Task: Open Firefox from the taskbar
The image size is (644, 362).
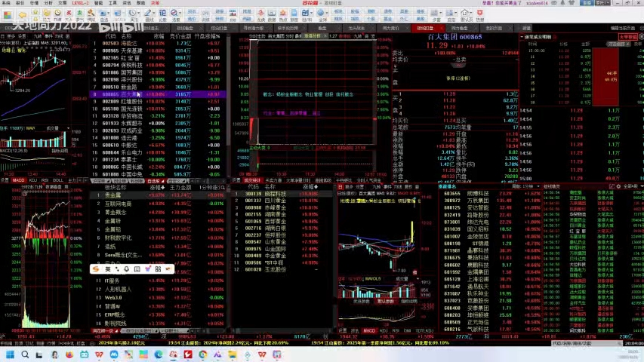Action: pyautogui.click(x=69, y=354)
